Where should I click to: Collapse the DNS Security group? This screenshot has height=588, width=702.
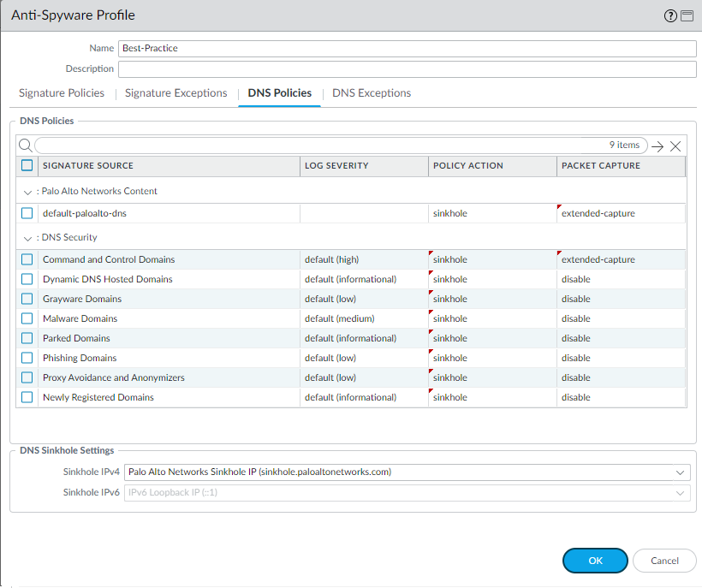click(27, 238)
